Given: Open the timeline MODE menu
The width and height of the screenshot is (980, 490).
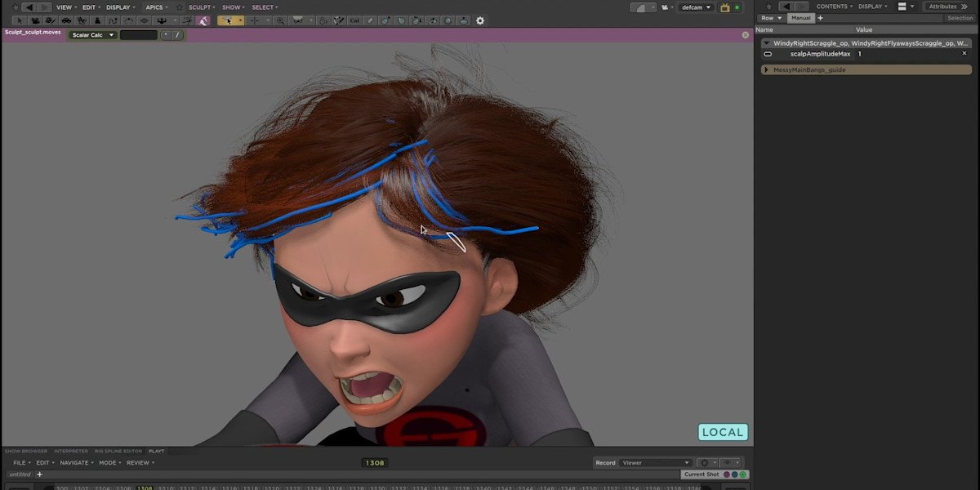Looking at the screenshot, I should point(109,463).
